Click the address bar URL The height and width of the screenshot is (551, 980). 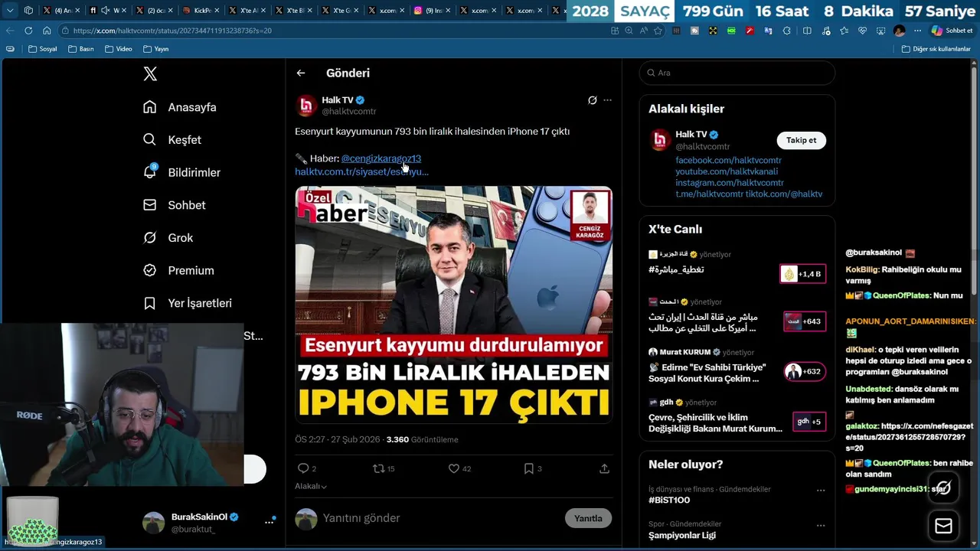click(172, 31)
